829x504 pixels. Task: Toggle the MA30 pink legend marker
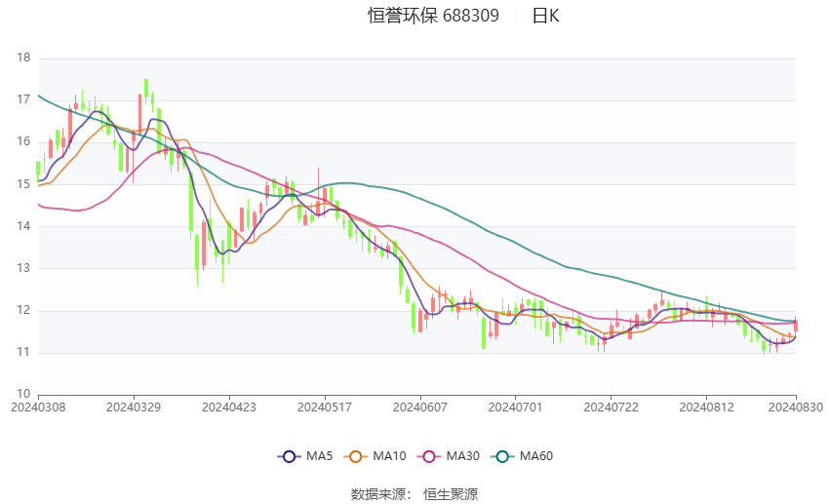426,456
